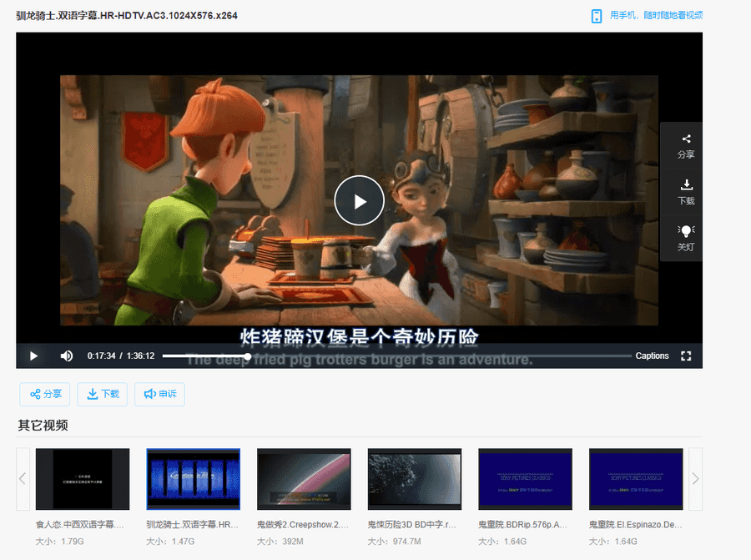Open the 鬼悚历险3D thumbnail
Viewport: 751px width, 560px height.
(x=414, y=479)
